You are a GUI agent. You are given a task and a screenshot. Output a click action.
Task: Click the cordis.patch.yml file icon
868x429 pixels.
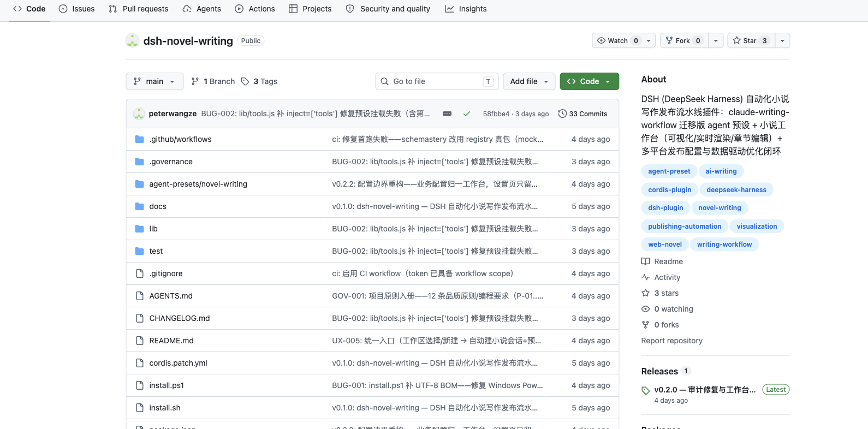tap(139, 363)
